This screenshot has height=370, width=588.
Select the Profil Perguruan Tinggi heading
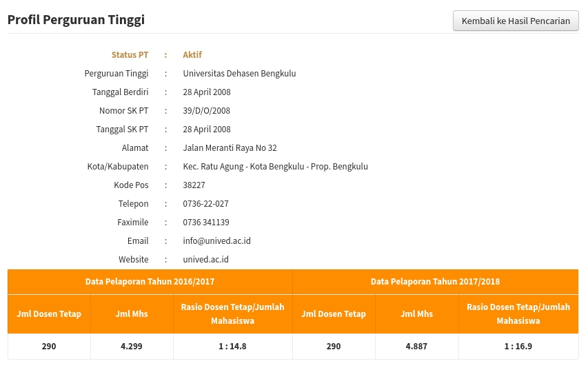click(76, 20)
